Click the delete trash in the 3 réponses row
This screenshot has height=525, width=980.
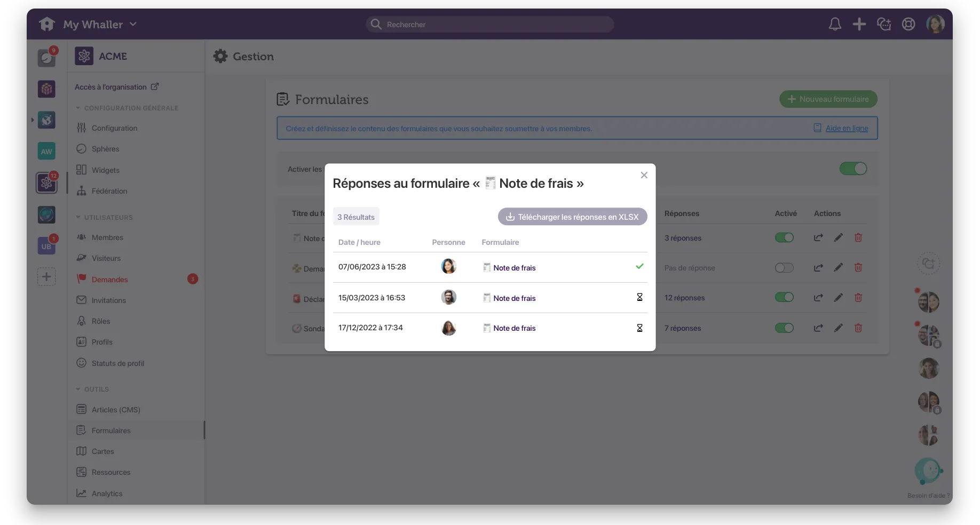coord(858,237)
